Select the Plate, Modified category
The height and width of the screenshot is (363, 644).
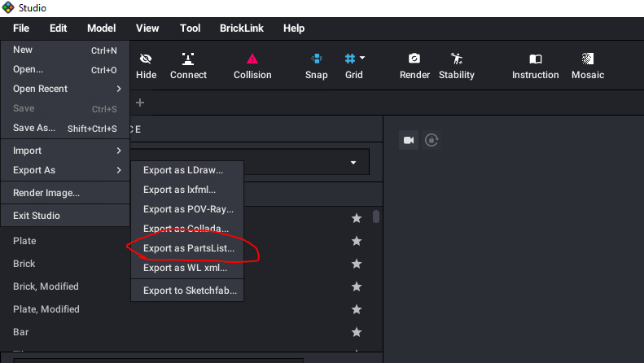pyautogui.click(x=46, y=309)
